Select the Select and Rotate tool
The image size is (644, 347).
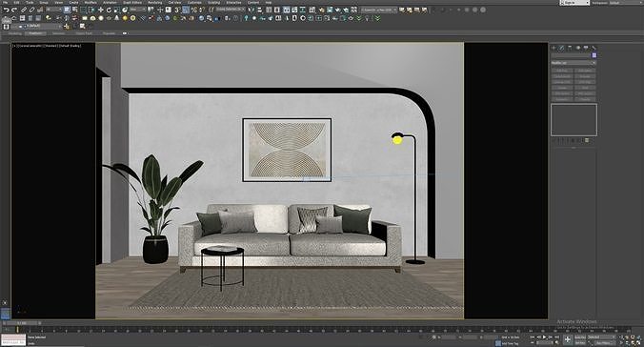[109, 10]
